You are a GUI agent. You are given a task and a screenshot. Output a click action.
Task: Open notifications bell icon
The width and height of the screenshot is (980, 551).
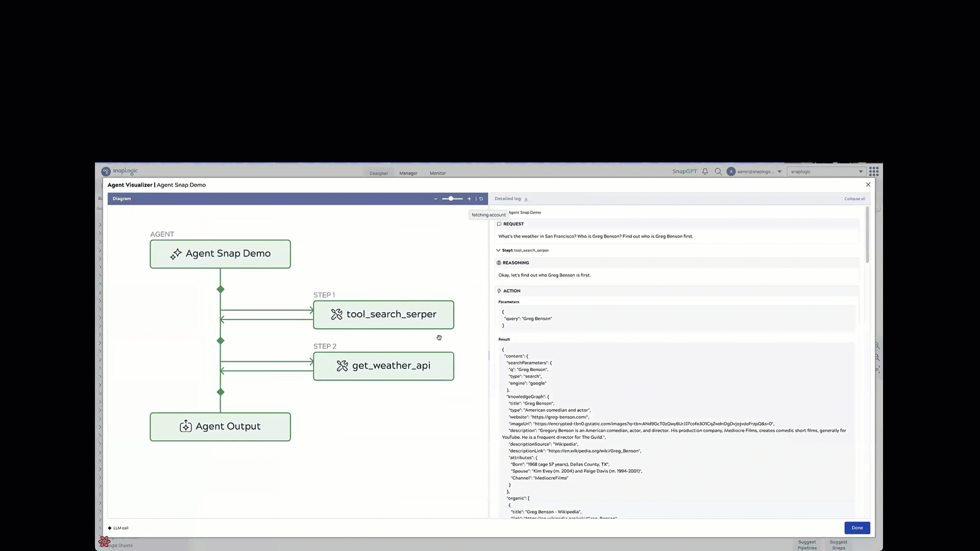coord(705,172)
